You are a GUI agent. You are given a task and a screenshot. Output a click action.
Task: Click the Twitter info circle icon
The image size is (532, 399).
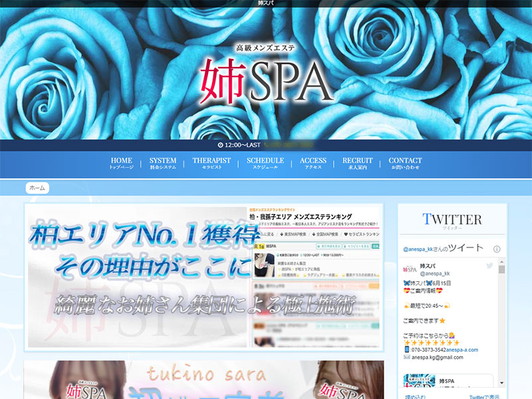[496, 249]
